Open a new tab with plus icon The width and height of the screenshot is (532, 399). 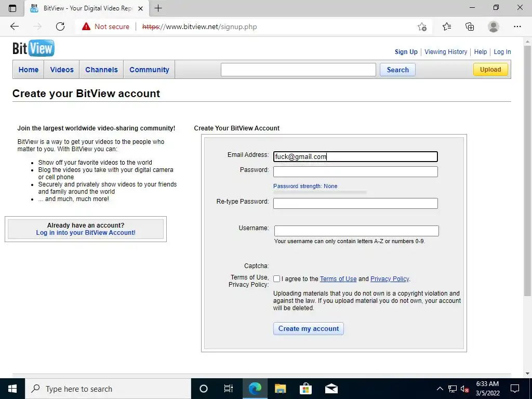point(158,8)
